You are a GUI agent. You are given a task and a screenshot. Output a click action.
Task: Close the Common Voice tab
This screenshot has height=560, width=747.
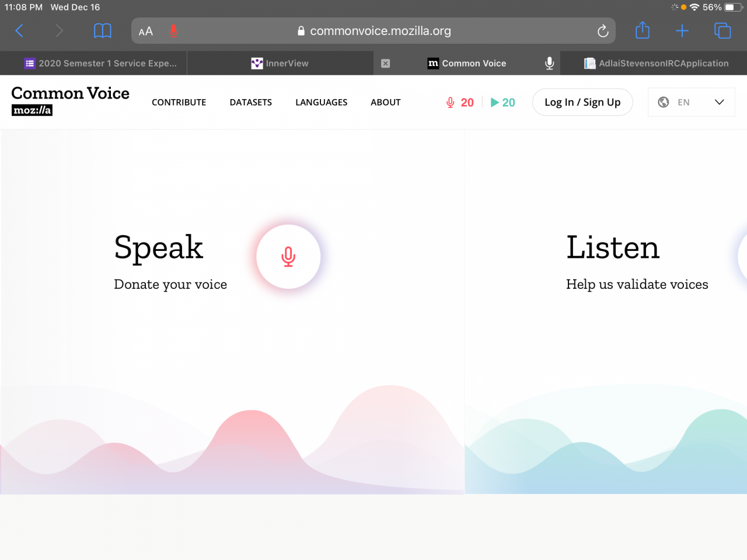[386, 64]
